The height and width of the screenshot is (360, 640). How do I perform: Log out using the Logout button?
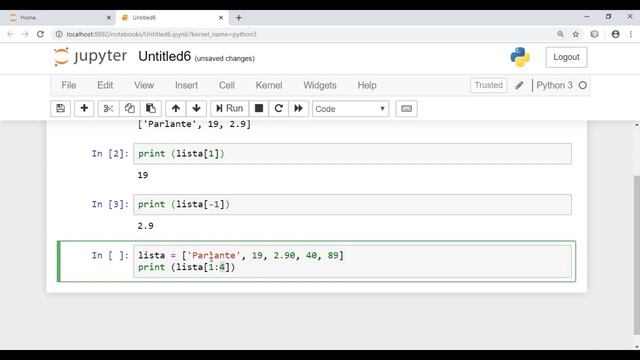point(566,57)
